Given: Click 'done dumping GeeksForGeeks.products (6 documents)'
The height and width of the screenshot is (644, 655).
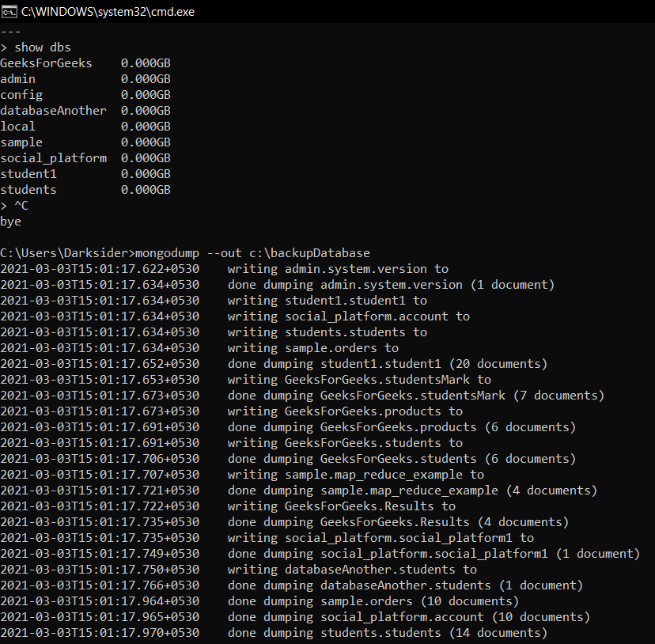Looking at the screenshot, I should coord(402,427).
